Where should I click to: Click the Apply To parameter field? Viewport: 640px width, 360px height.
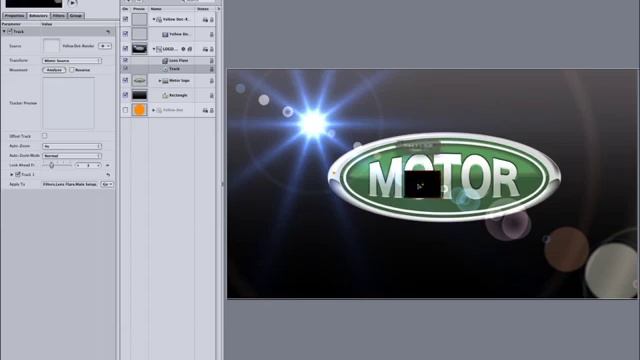[x=70, y=184]
